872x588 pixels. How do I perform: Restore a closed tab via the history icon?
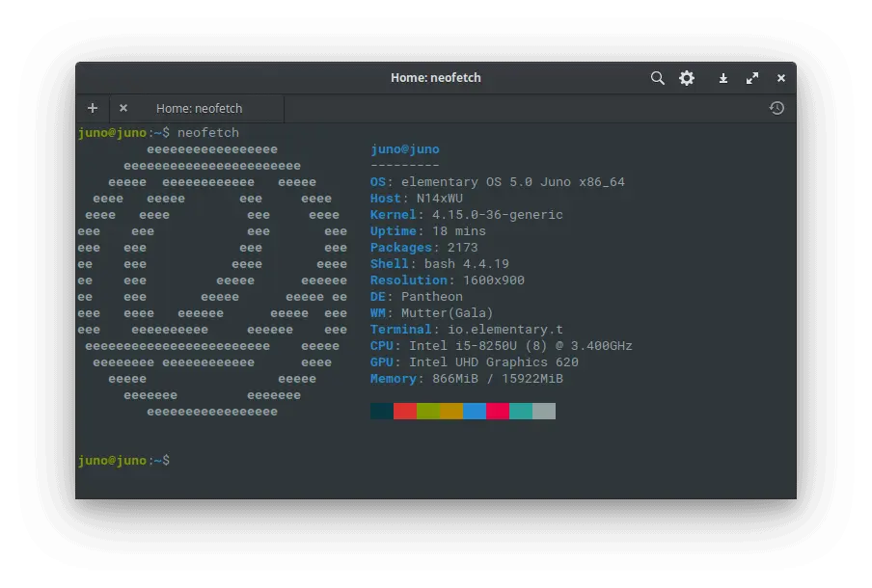777,108
